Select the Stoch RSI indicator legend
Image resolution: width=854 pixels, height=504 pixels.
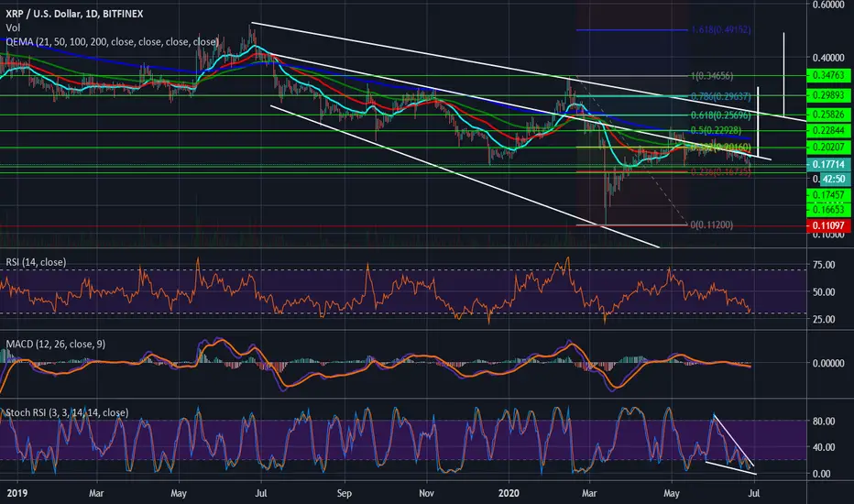[x=67, y=412]
